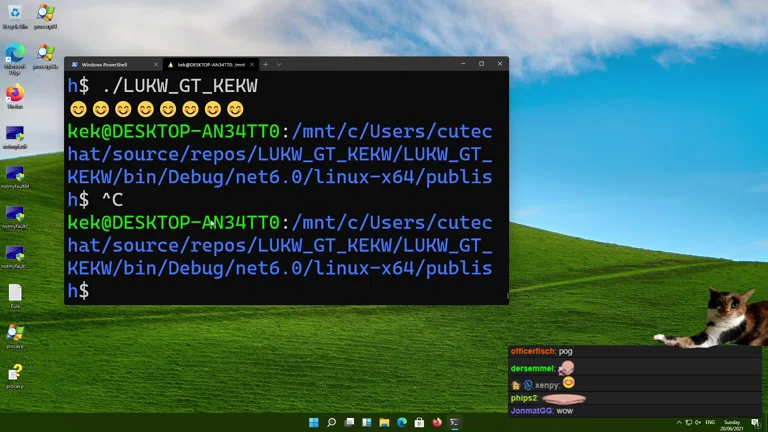Open the Recycle Bin desktop icon
Image resolution: width=768 pixels, height=432 pixels.
pos(15,16)
